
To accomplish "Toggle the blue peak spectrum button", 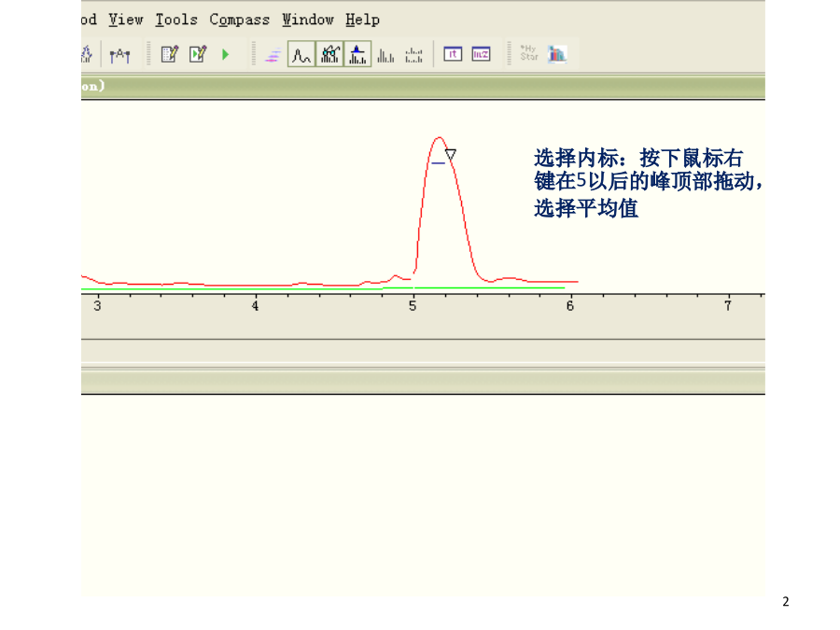I will pyautogui.click(x=357, y=54).
